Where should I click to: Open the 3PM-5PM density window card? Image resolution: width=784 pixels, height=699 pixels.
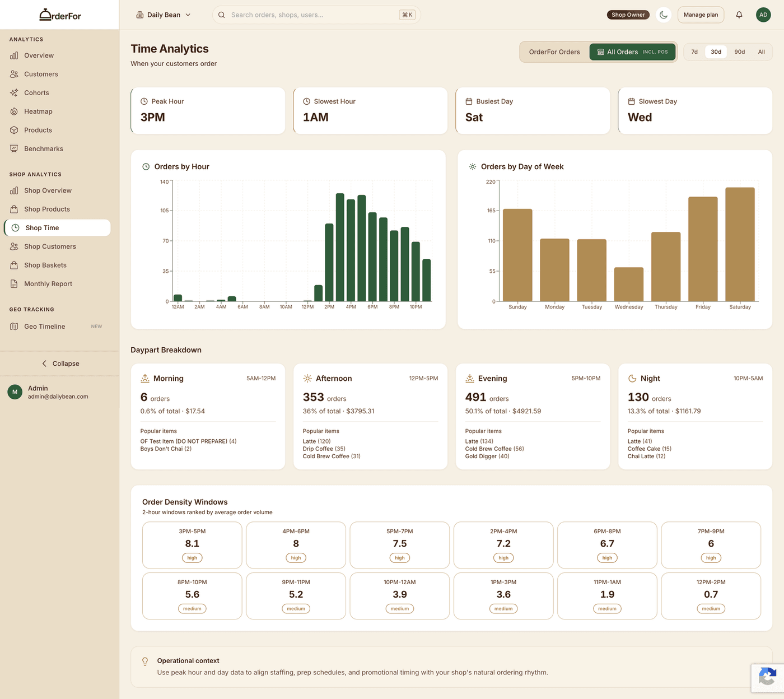coord(192,545)
